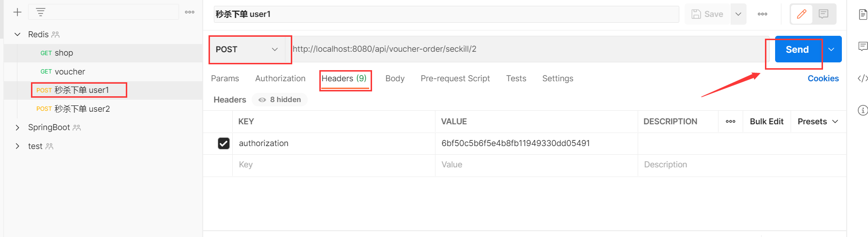Toggle the 8 hidden headers visibility
Screen dimensions: 868x237
click(280, 100)
